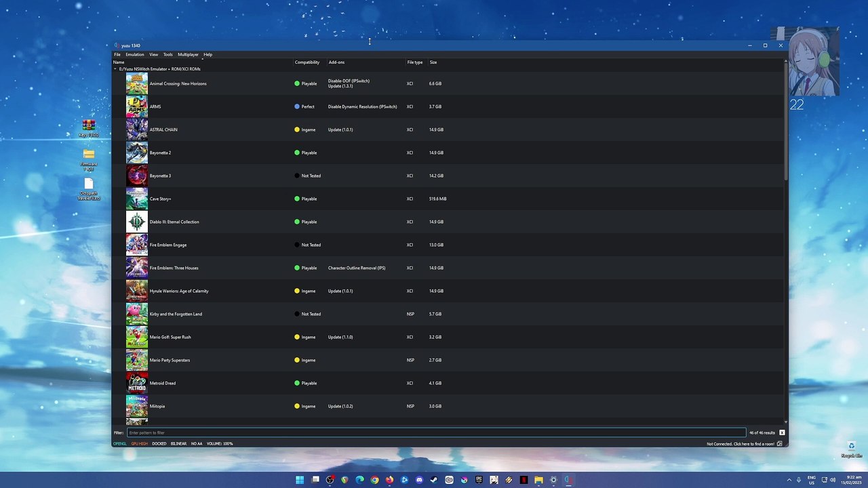Open Discord from the taskbar
Viewport: 868px width, 488px height.
click(419, 480)
